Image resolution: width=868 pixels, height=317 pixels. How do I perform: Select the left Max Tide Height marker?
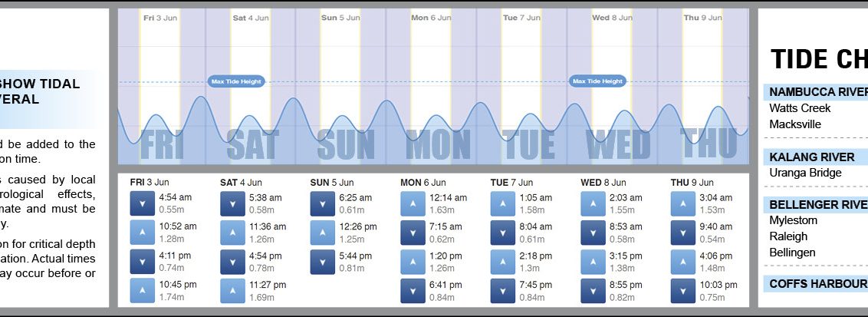236,81
